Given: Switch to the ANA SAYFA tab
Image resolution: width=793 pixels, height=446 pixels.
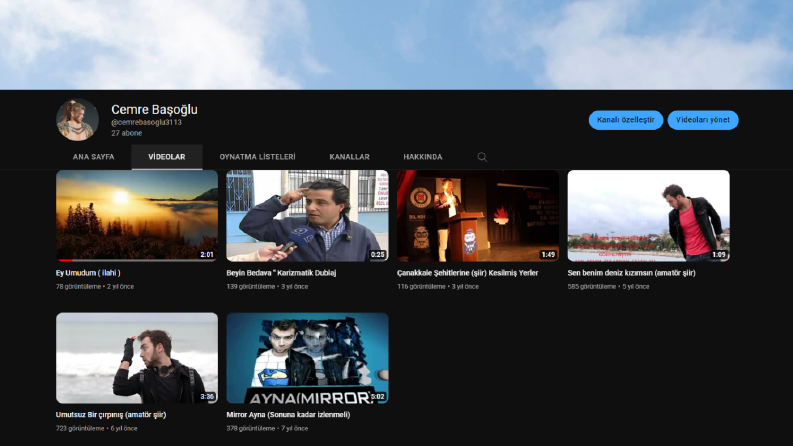Looking at the screenshot, I should [94, 157].
